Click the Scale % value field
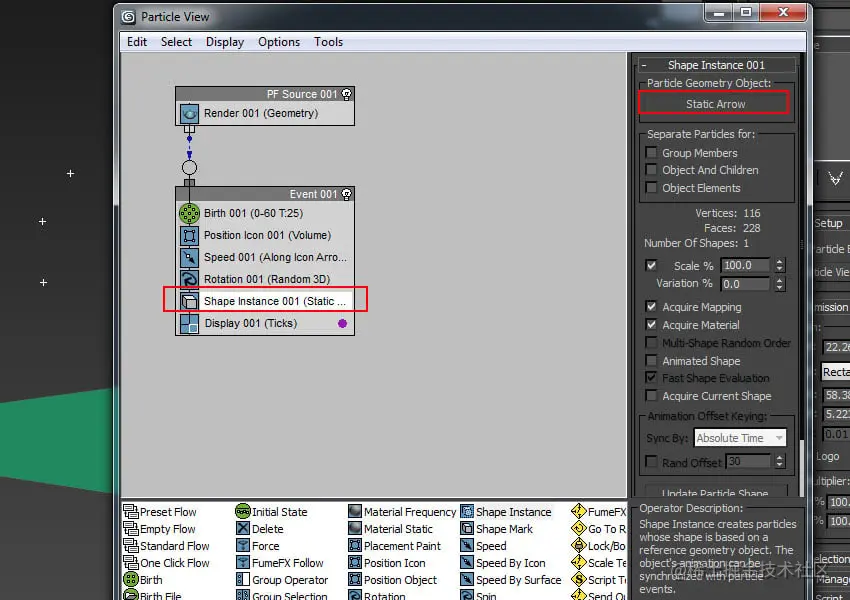The image size is (850, 600). tap(745, 266)
